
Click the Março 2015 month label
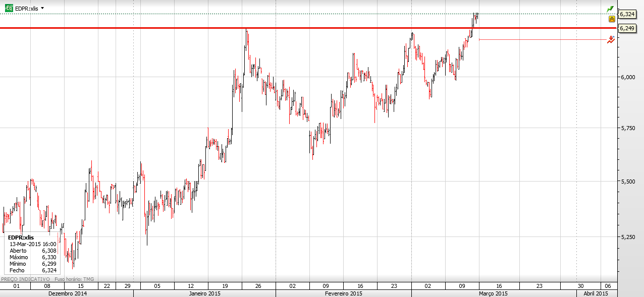(494, 293)
